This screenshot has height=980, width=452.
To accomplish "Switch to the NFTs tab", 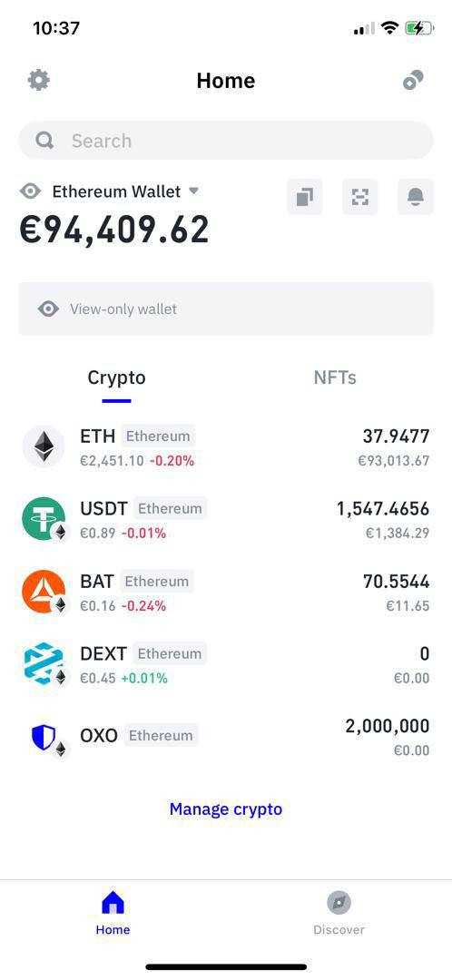I will click(335, 377).
